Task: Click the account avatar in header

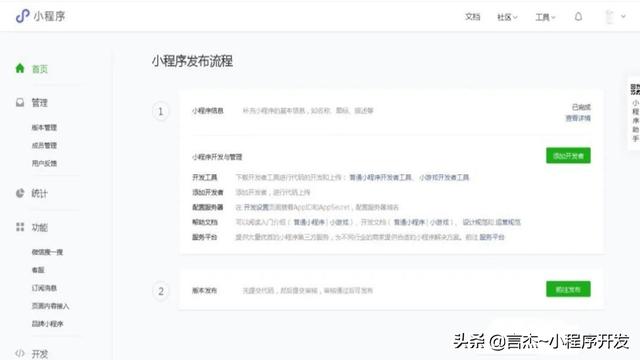Action: pyautogui.click(x=609, y=17)
